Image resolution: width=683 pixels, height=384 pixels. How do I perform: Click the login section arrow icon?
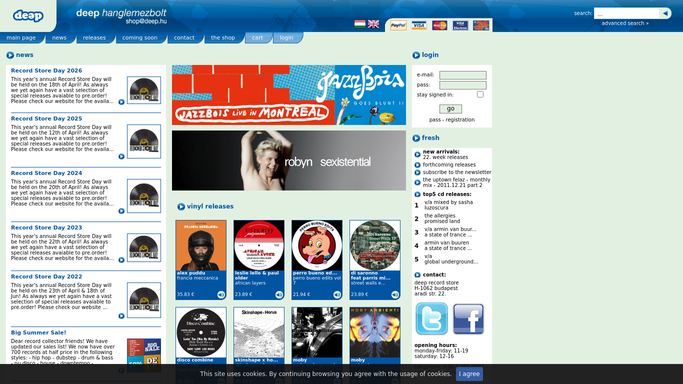416,55
